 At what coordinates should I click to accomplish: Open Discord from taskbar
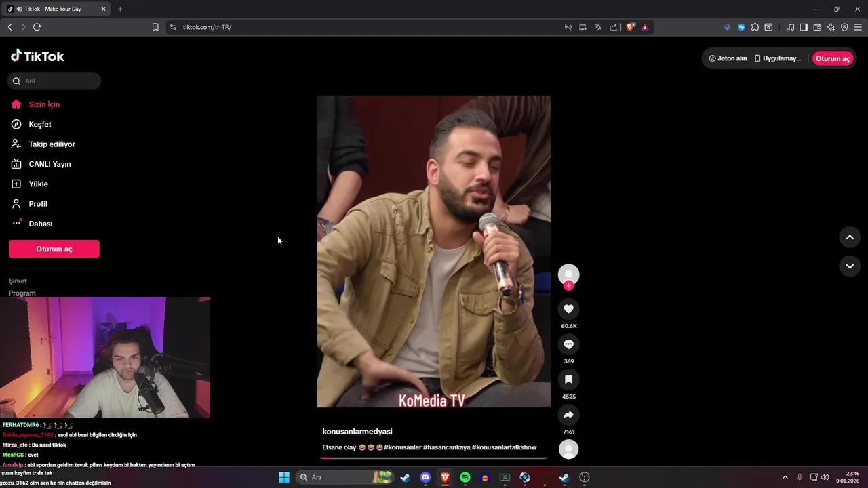pyautogui.click(x=425, y=477)
